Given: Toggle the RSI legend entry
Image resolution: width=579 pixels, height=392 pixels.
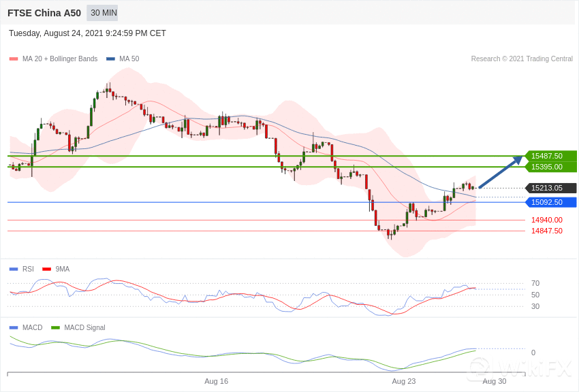Looking at the screenshot, I should tap(28, 269).
